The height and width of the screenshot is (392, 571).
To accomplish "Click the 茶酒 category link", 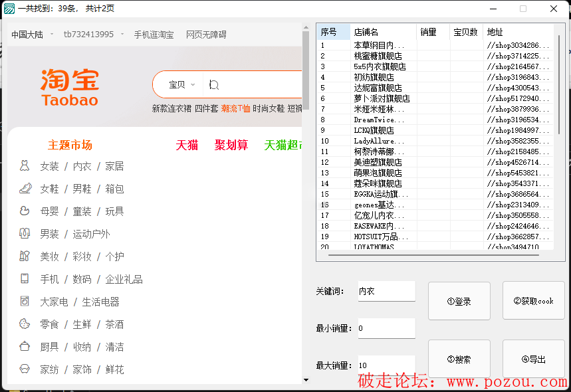I will coord(114,324).
